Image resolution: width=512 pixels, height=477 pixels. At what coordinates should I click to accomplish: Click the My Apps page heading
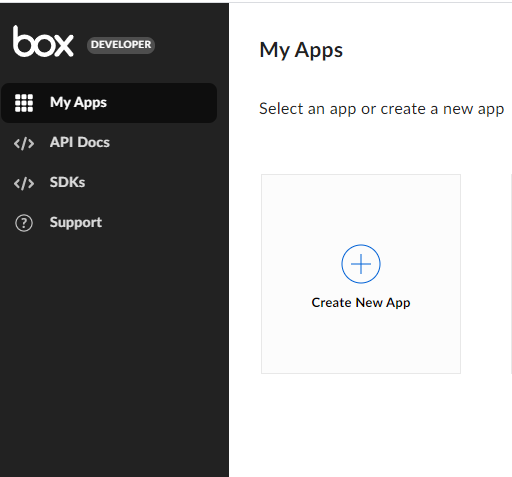[x=301, y=50]
